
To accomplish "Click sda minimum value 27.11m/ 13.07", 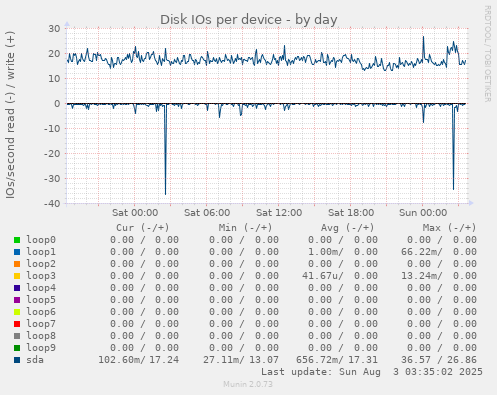I will click(241, 360).
